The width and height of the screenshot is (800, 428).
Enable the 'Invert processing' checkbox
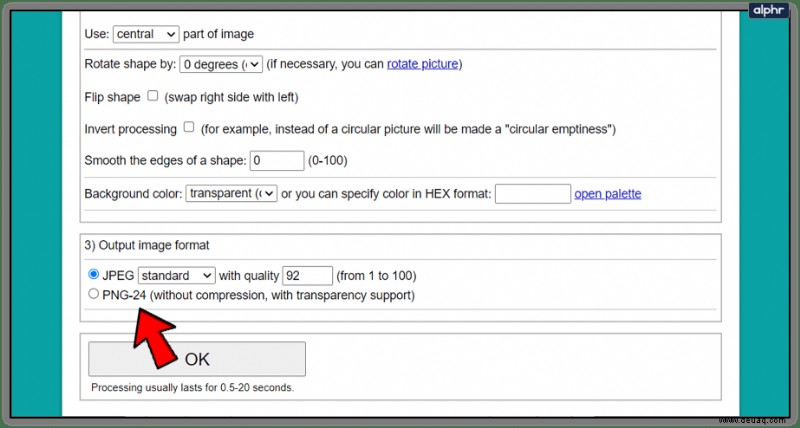point(189,127)
